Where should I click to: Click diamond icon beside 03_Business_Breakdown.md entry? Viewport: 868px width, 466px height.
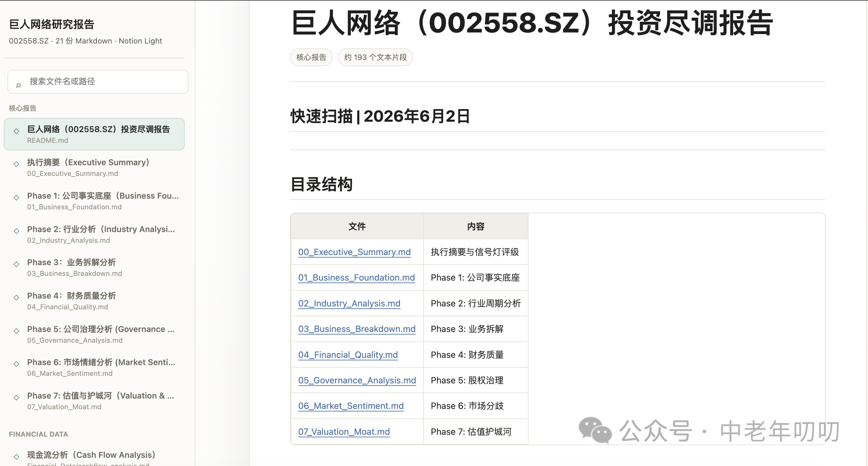tap(16, 264)
